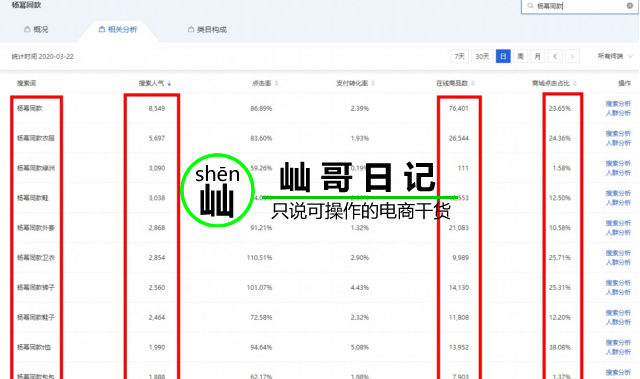This screenshot has width=640, height=379.
Task: Select the 相关分析 tab
Action: [x=118, y=29]
